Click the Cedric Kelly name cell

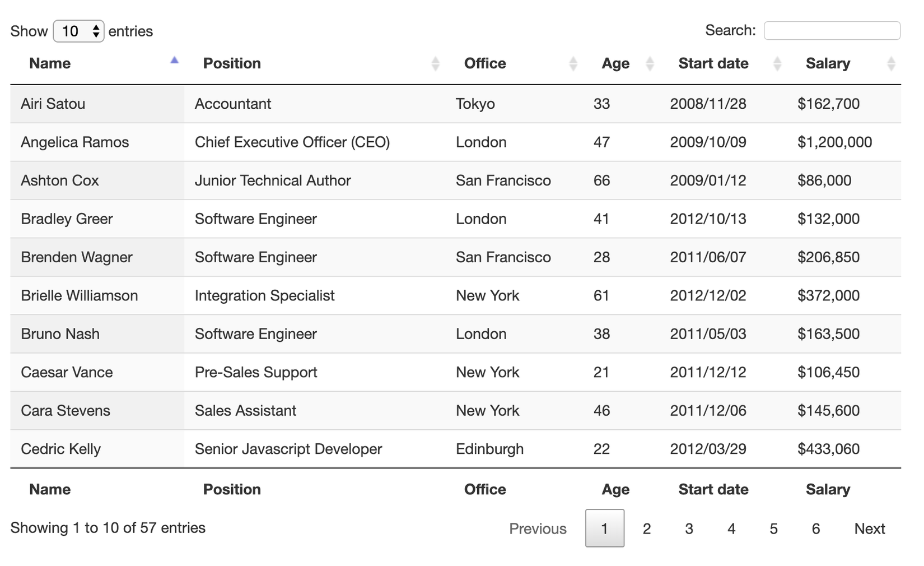(61, 449)
